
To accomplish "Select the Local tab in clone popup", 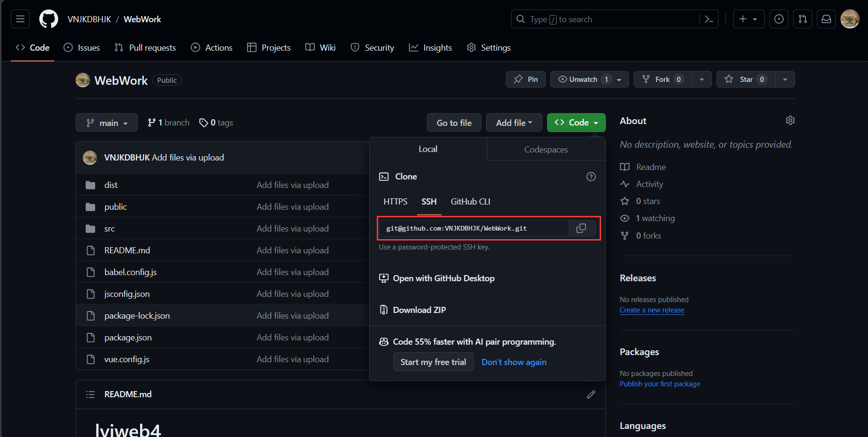I will 428,149.
